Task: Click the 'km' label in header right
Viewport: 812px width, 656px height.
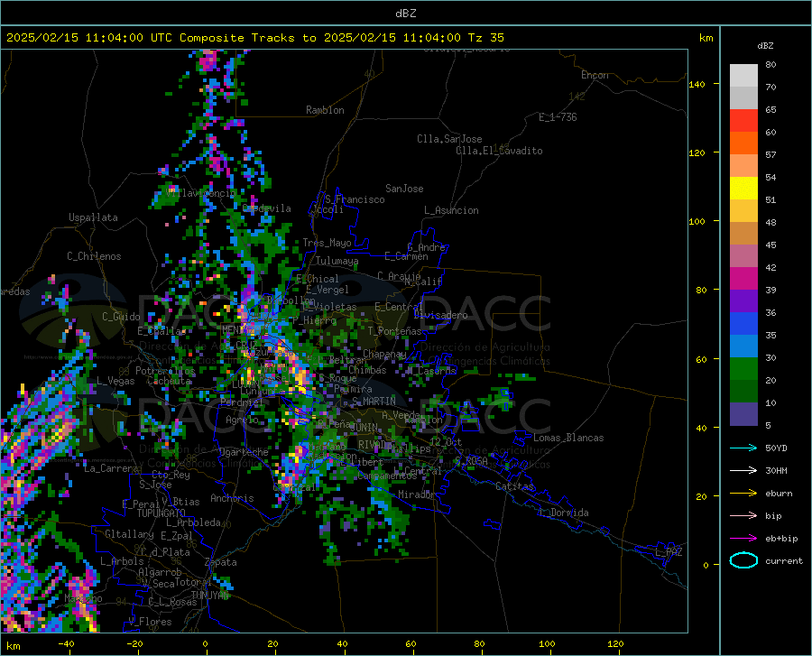Action: [x=706, y=38]
